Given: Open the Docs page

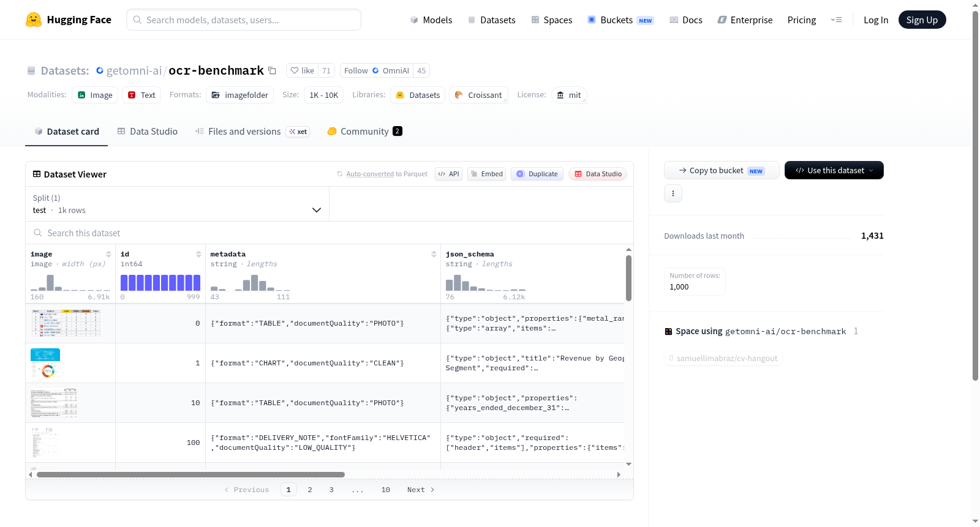Looking at the screenshot, I should coord(686,20).
